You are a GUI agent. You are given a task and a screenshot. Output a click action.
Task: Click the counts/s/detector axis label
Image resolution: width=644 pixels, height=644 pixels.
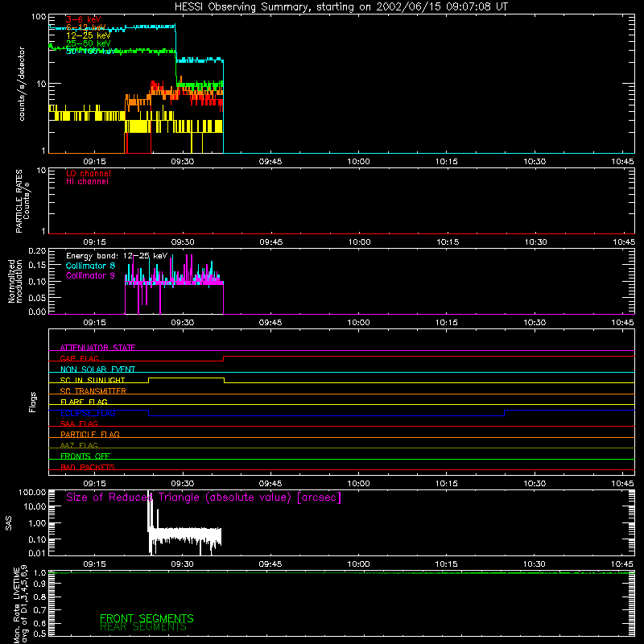pos(22,84)
